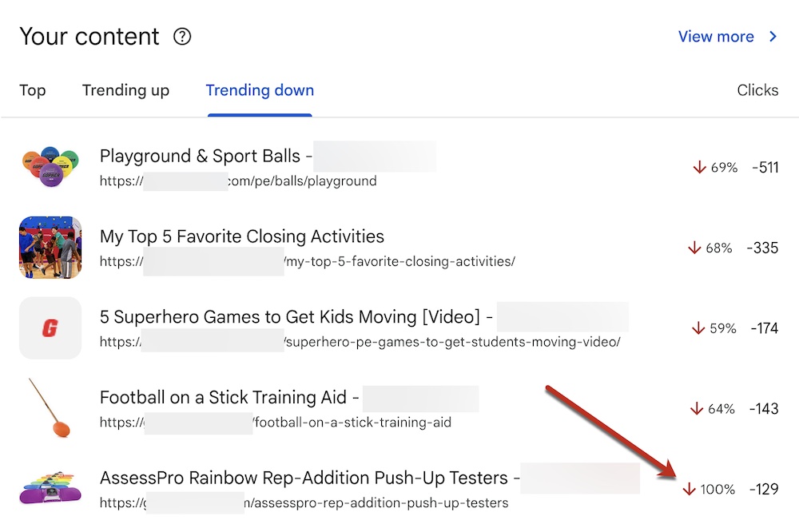Click the playground balls thumbnail
799x532 pixels.
[x=50, y=167]
